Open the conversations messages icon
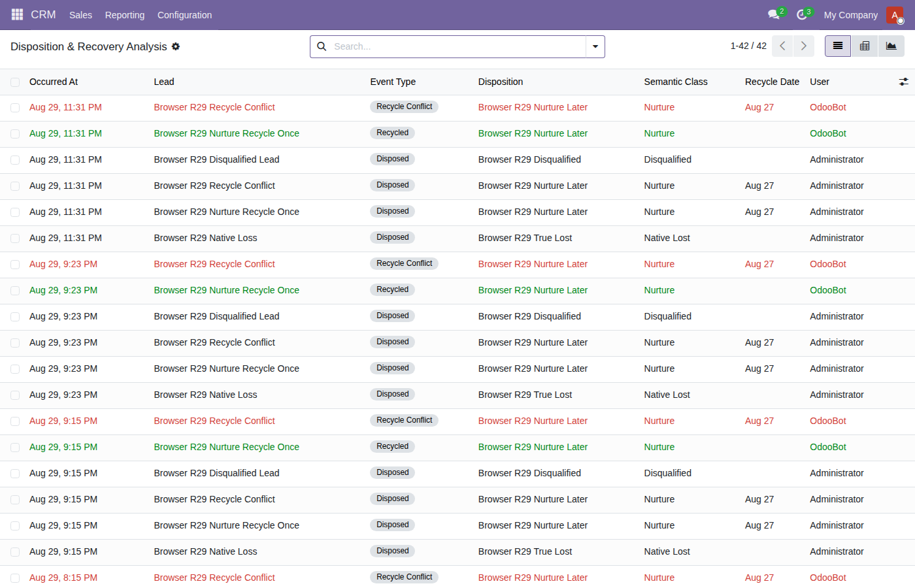The height and width of the screenshot is (588, 915). click(x=774, y=14)
